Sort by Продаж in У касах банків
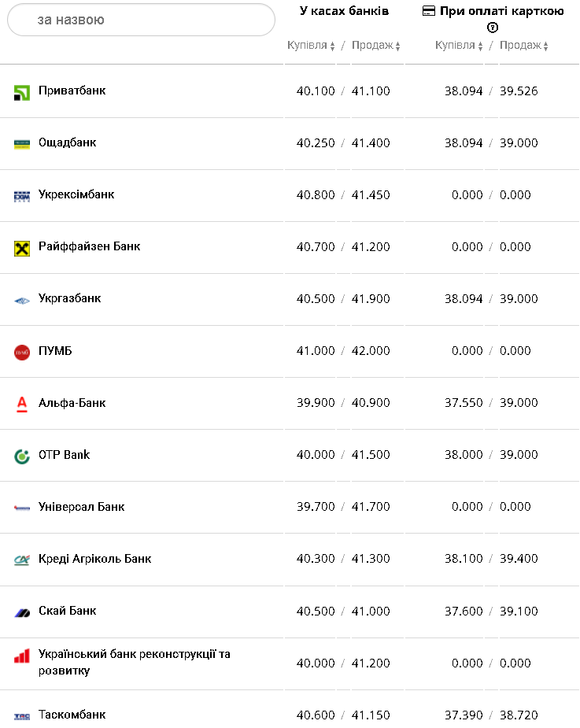 click(376, 46)
